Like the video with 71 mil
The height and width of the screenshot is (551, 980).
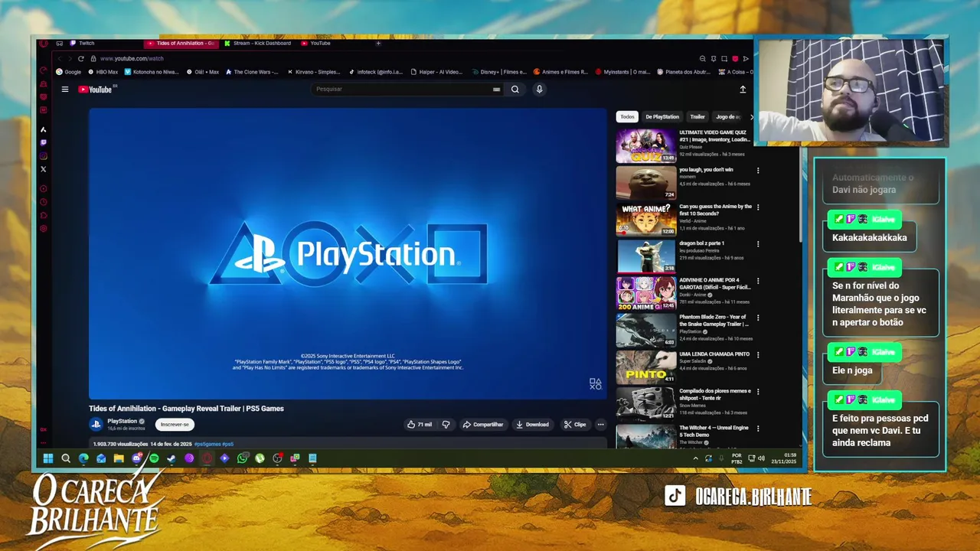tap(420, 424)
